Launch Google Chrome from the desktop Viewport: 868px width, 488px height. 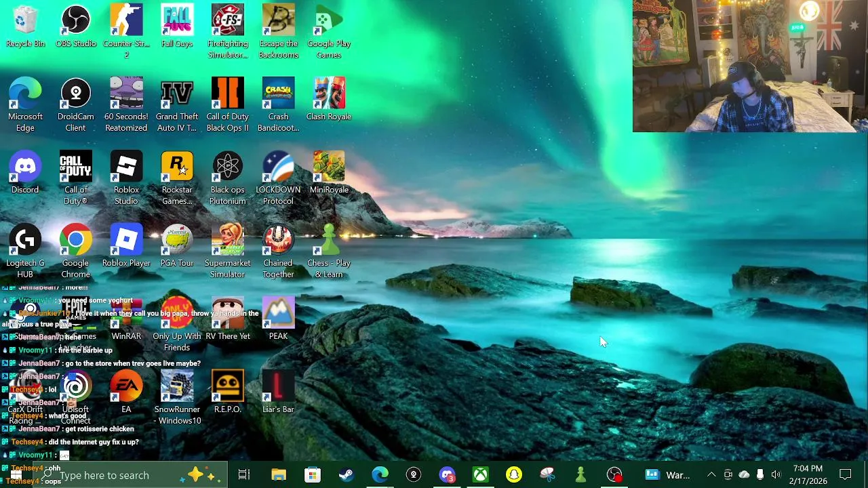tap(75, 251)
